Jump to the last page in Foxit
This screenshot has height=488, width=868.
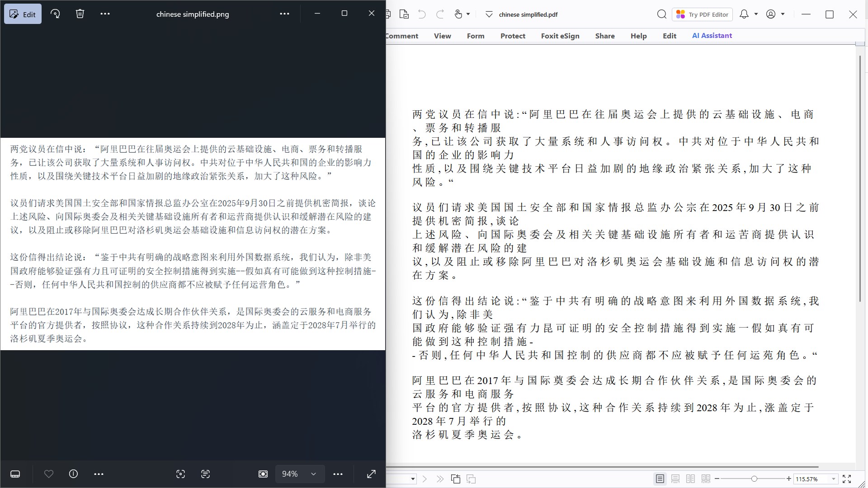440,479
